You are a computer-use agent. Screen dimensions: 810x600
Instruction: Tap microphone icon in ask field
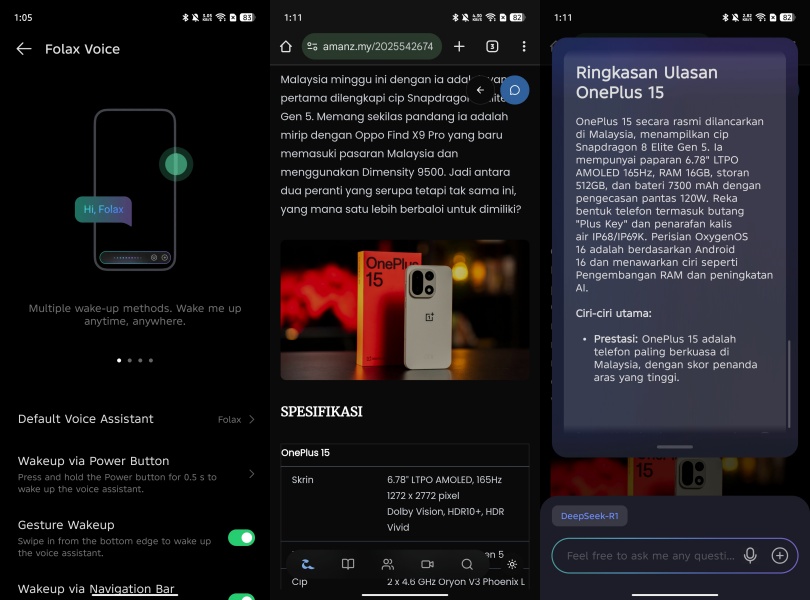[x=751, y=556]
